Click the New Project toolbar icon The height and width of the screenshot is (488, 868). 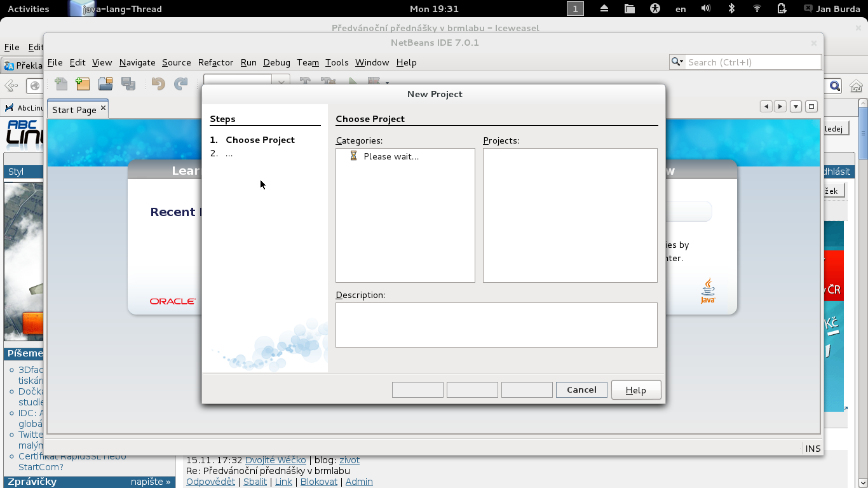[83, 84]
